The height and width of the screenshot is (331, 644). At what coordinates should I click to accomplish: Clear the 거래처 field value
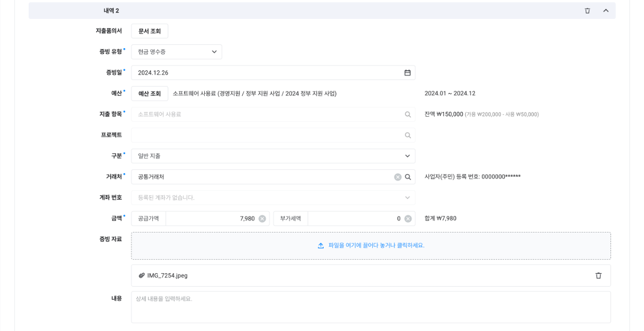point(398,177)
